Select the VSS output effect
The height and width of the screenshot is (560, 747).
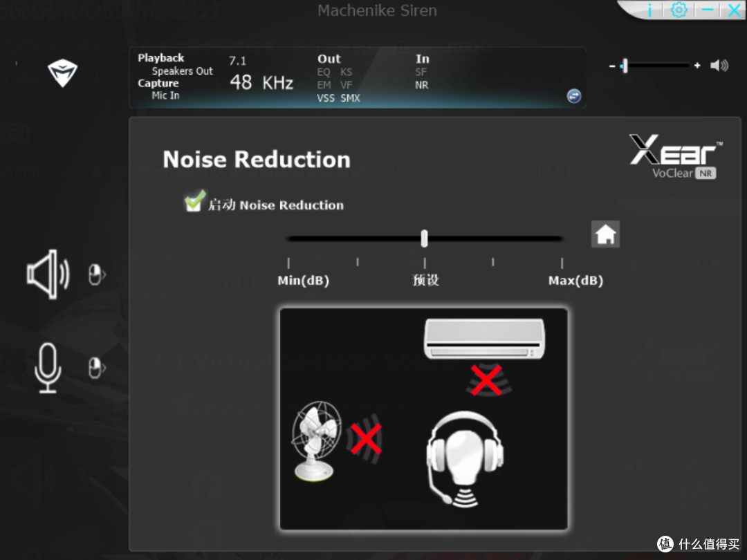pyautogui.click(x=326, y=98)
